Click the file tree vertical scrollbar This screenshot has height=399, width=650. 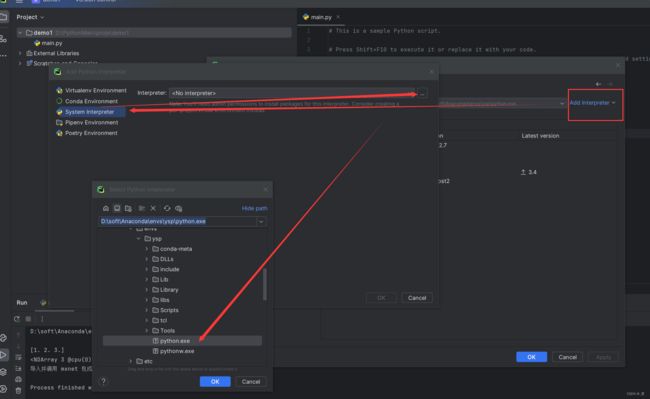coord(264,284)
